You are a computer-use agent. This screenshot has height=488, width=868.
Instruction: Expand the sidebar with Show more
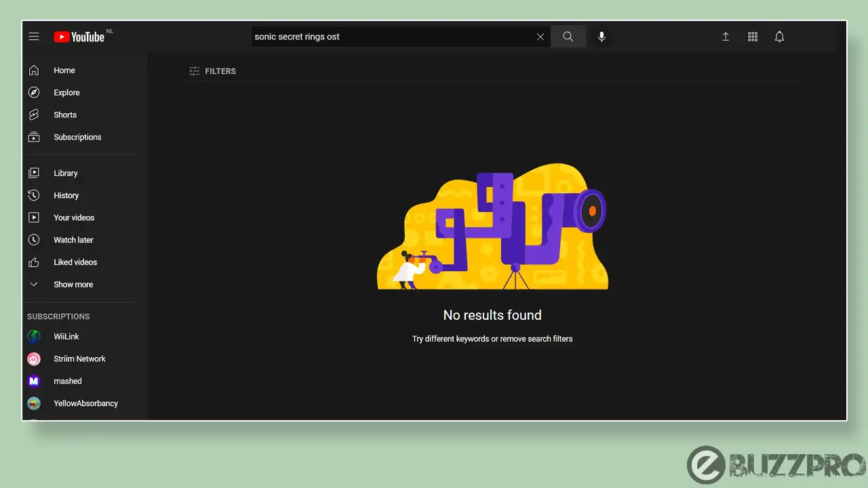pos(73,285)
